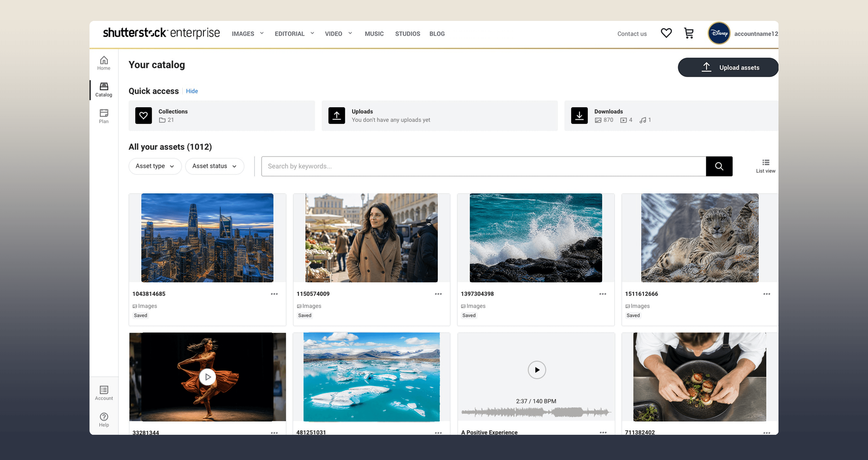Go to Shutterstock enterprise logo home

click(x=161, y=33)
